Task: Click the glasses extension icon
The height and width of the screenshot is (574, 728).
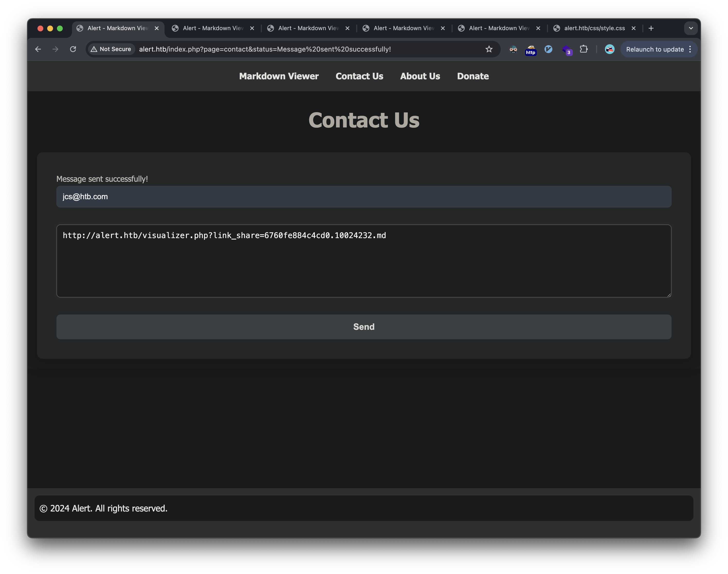Action: (513, 49)
